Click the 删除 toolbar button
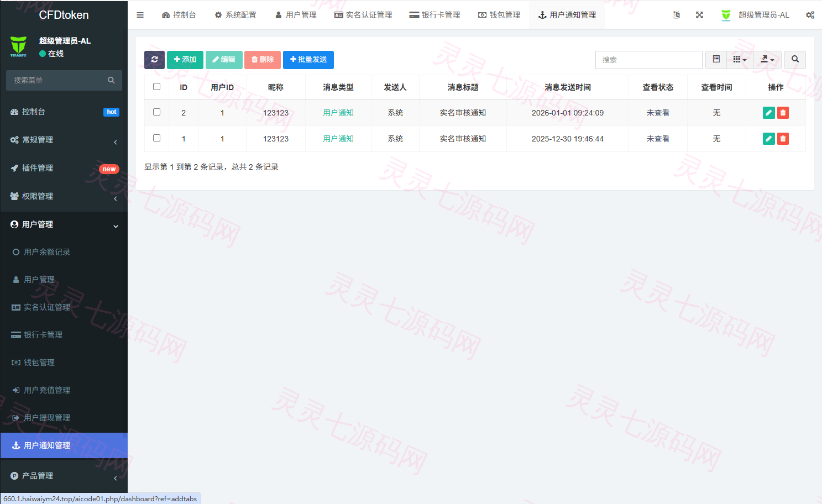Viewport: 822px width, 504px height. click(263, 60)
